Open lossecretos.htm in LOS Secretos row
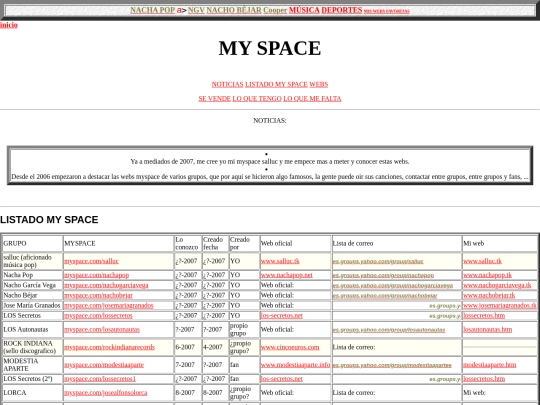The width and height of the screenshot is (540, 405). (x=484, y=315)
